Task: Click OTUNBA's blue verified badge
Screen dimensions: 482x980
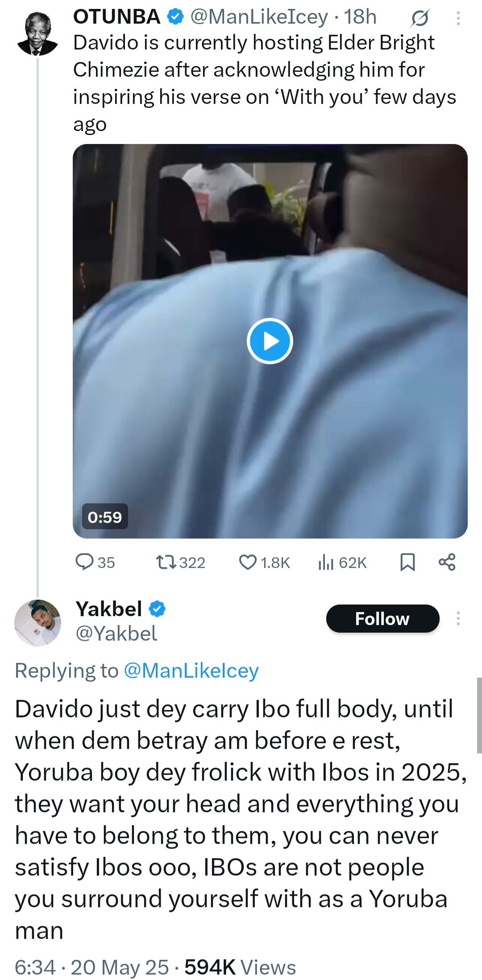Action: point(175,17)
